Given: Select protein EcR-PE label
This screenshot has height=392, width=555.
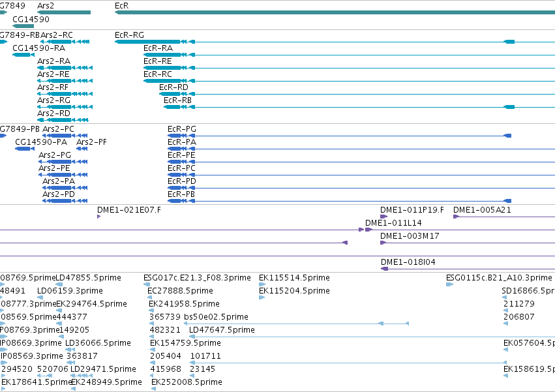Looking at the screenshot, I should (181, 155).
